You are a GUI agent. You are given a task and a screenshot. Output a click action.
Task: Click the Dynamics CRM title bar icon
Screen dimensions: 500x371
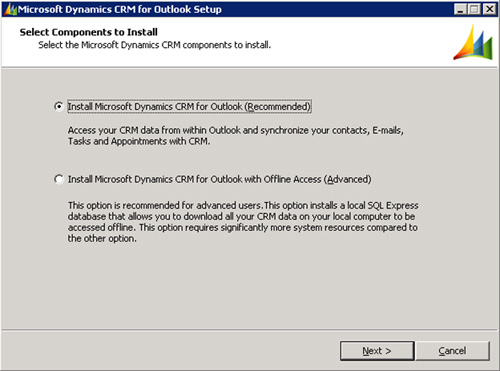pos(10,9)
